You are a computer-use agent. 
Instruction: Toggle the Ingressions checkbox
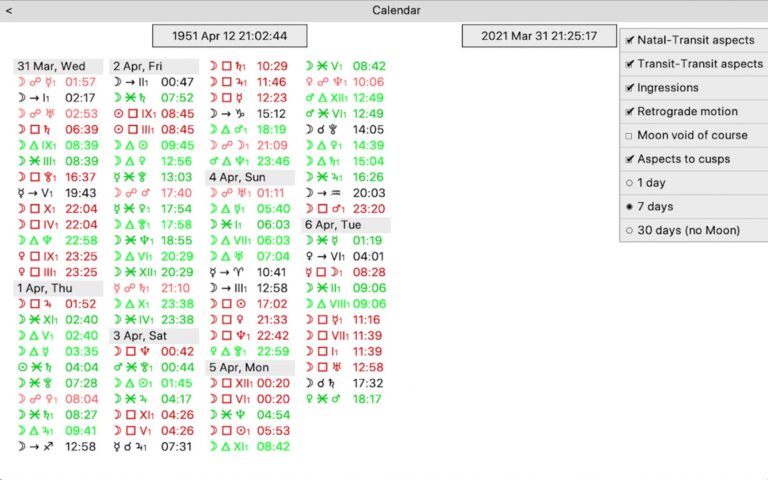(628, 88)
